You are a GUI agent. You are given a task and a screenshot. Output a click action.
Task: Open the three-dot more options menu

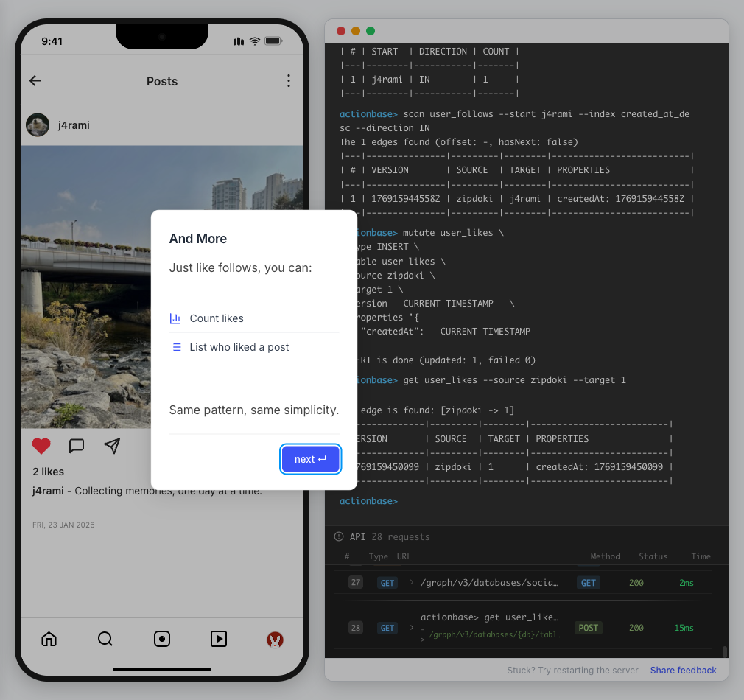289,81
